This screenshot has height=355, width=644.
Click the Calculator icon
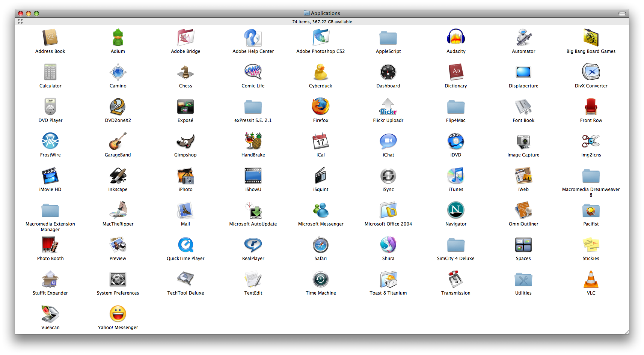50,72
